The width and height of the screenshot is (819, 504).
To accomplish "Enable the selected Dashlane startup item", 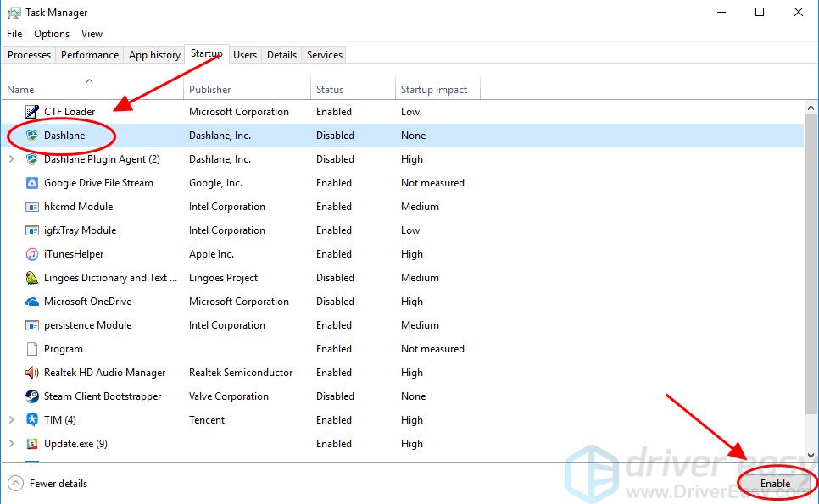I will tap(775, 482).
